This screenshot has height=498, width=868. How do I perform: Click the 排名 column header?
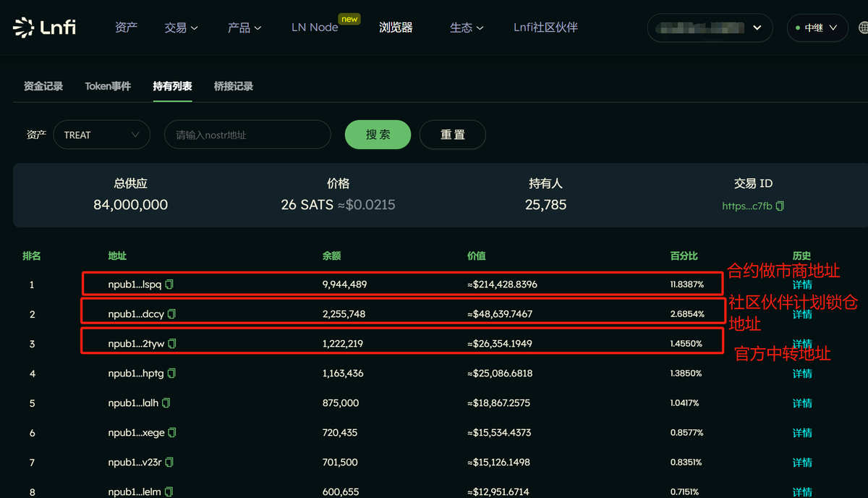pos(32,256)
